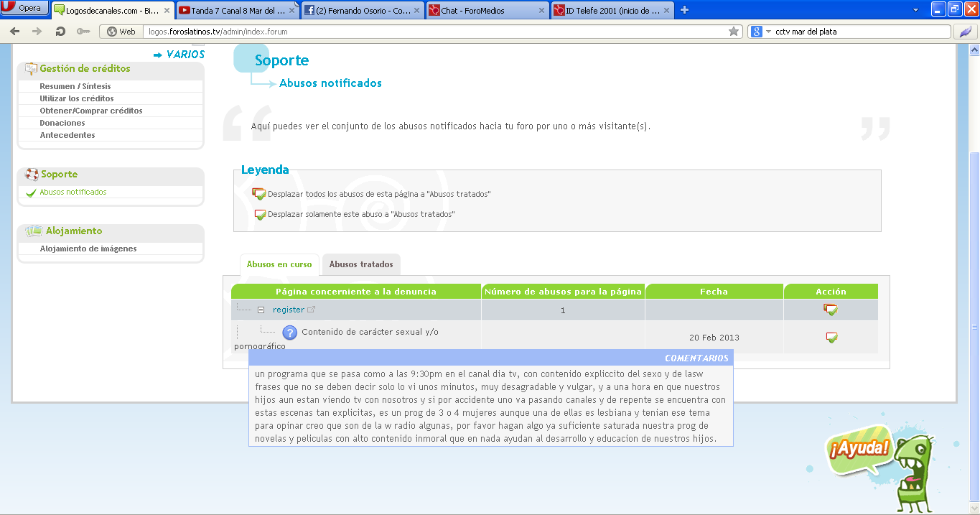Open the register page link
Image resolution: width=980 pixels, height=515 pixels.
click(289, 310)
